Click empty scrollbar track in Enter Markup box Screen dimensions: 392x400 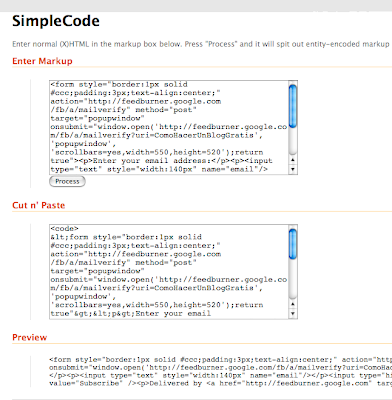(293, 142)
